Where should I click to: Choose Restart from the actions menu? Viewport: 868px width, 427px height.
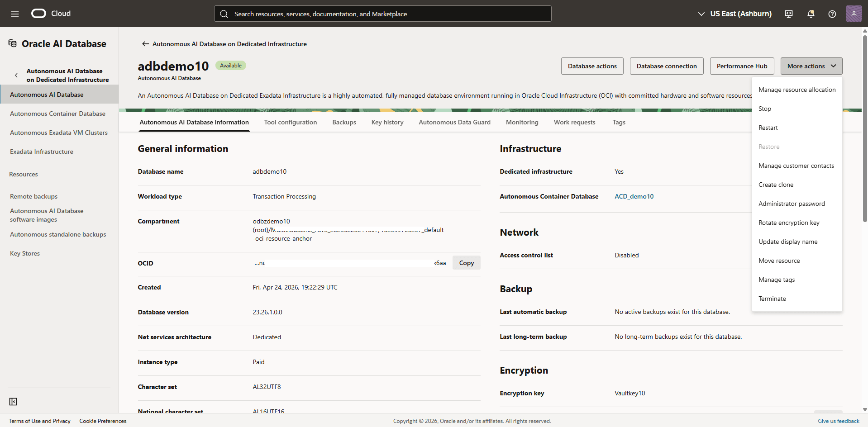coord(797,128)
